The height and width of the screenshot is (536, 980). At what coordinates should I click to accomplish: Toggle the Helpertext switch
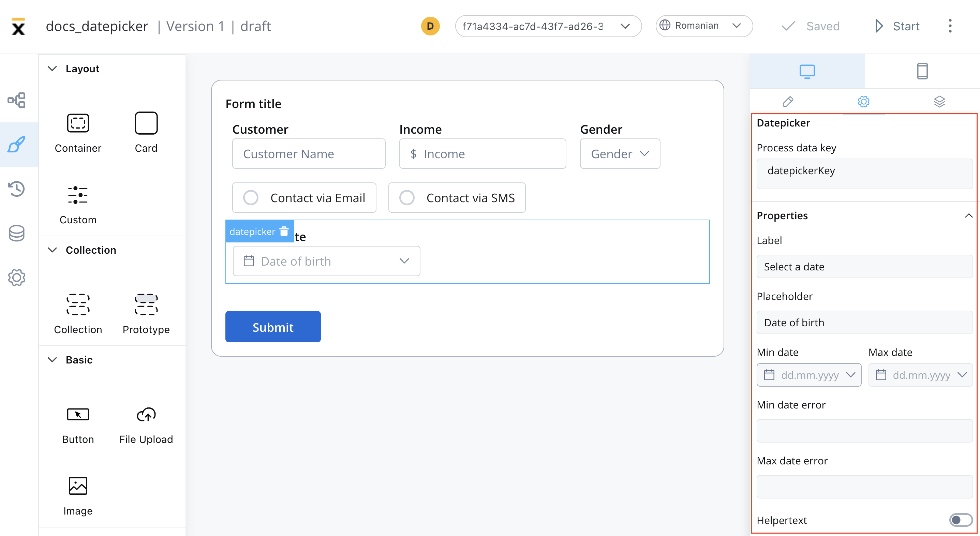[961, 520]
